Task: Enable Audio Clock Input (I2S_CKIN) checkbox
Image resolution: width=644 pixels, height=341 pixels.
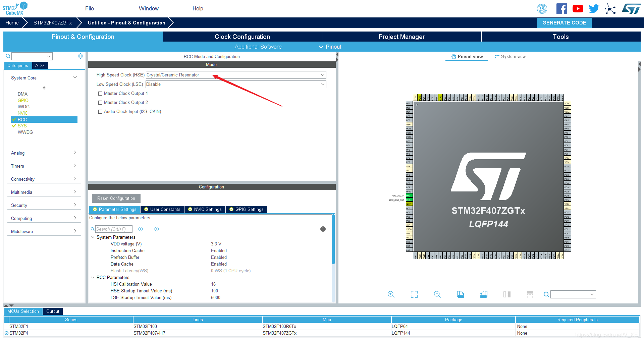Action: [100, 112]
